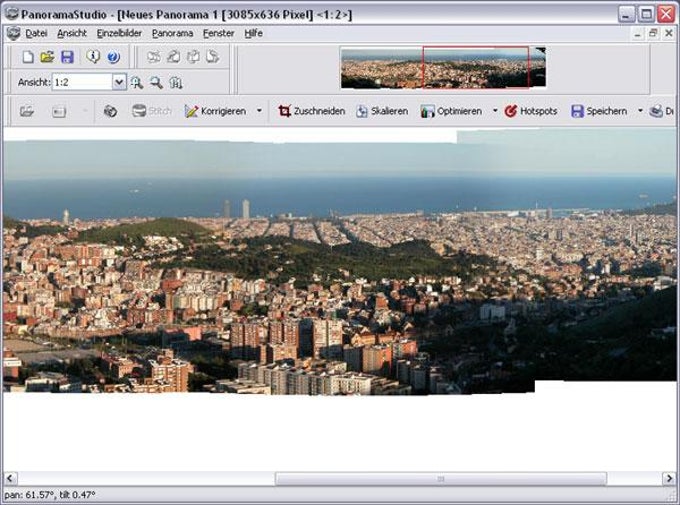Save the project with the blue floppy disk icon
Screen dimensions: 680x505
point(67,57)
